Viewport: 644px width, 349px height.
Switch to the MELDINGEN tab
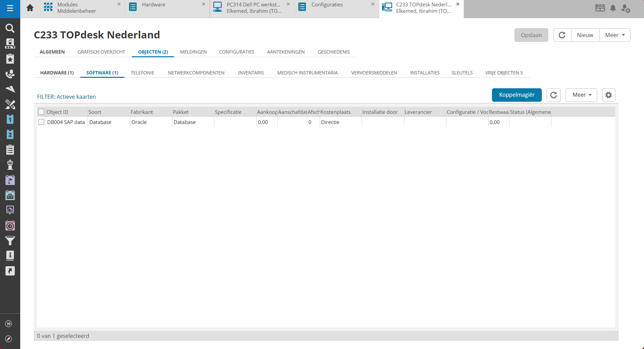coord(193,52)
